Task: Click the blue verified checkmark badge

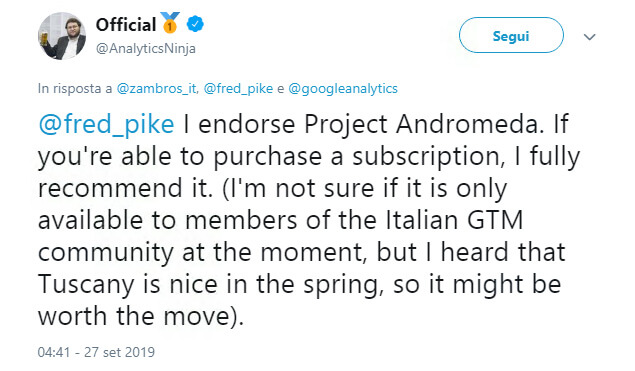Action: (195, 24)
